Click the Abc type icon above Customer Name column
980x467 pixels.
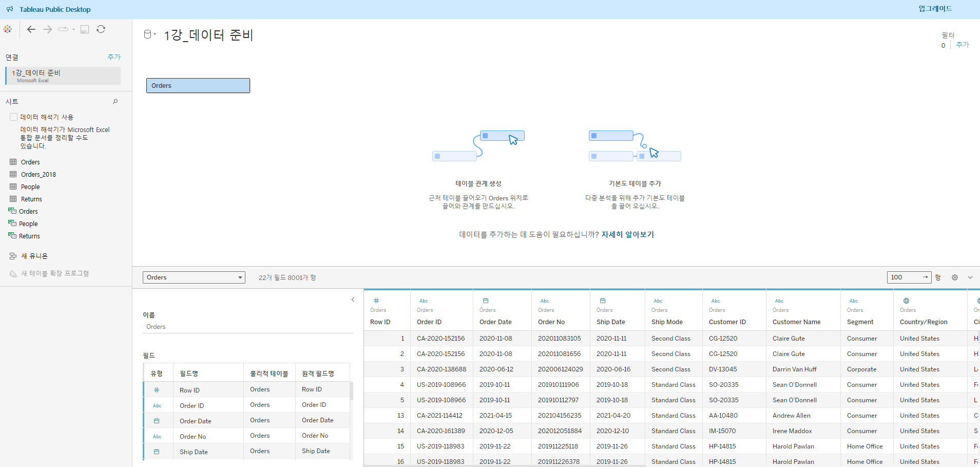point(779,301)
